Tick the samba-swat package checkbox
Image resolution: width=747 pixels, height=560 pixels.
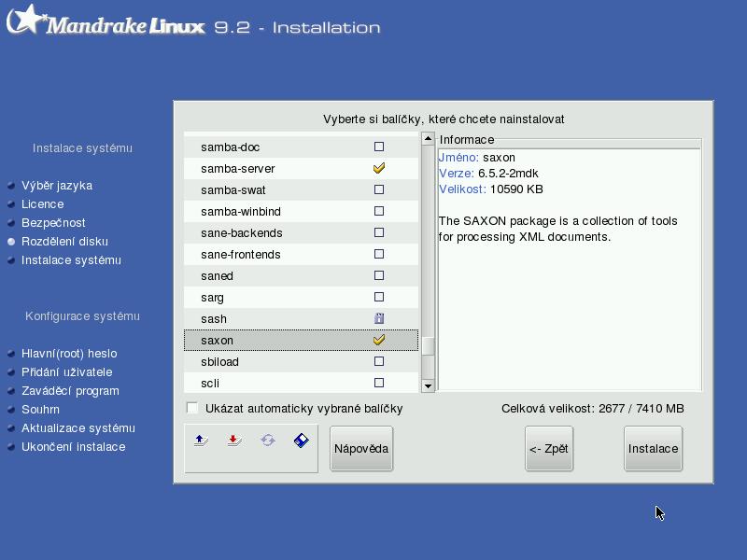(x=379, y=189)
